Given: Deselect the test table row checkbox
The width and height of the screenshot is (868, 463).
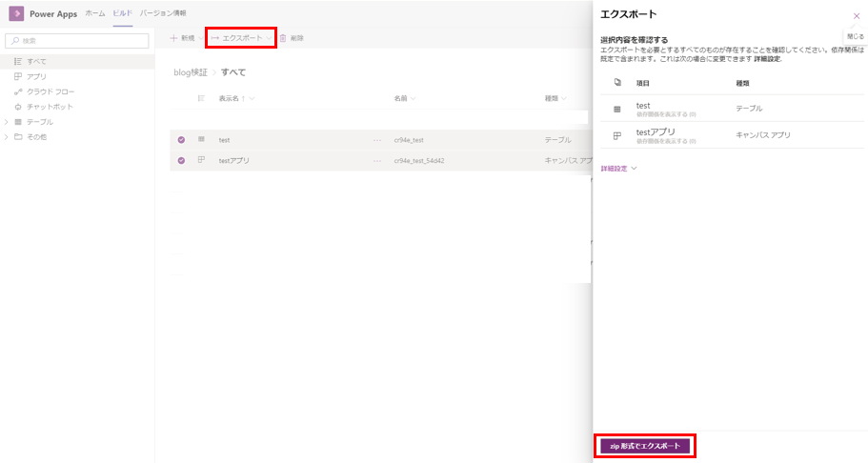Looking at the screenshot, I should pos(181,140).
